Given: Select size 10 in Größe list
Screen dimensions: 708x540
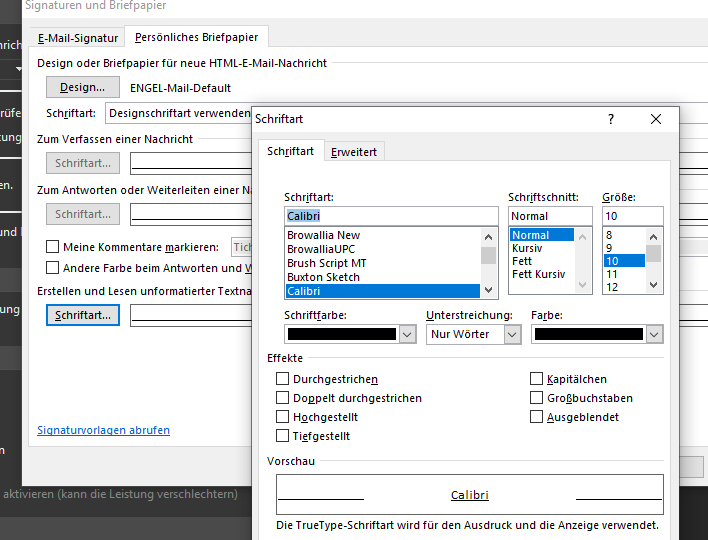Looking at the screenshot, I should pyautogui.click(x=624, y=261).
